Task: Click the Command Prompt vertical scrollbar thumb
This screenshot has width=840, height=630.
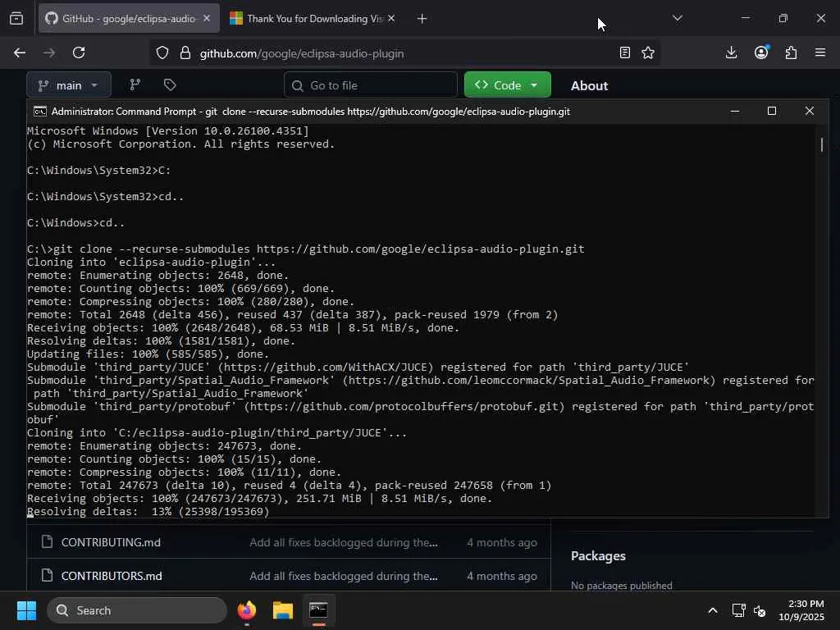Action: tap(822, 144)
